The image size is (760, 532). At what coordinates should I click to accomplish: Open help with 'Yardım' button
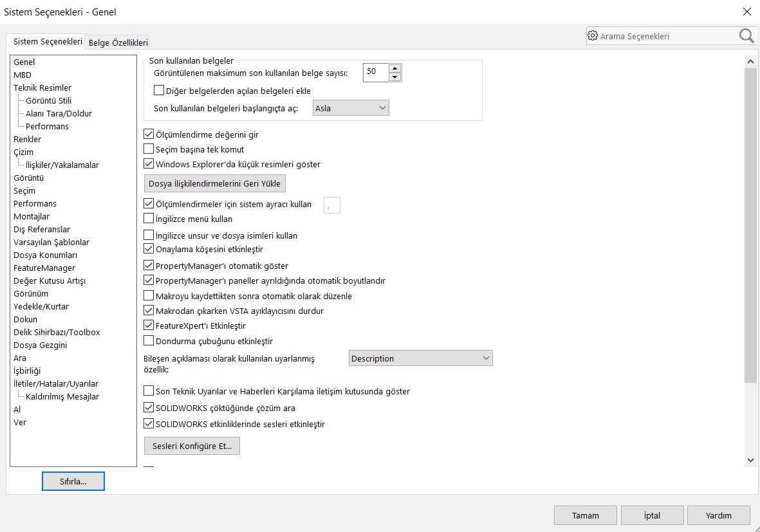click(x=719, y=515)
